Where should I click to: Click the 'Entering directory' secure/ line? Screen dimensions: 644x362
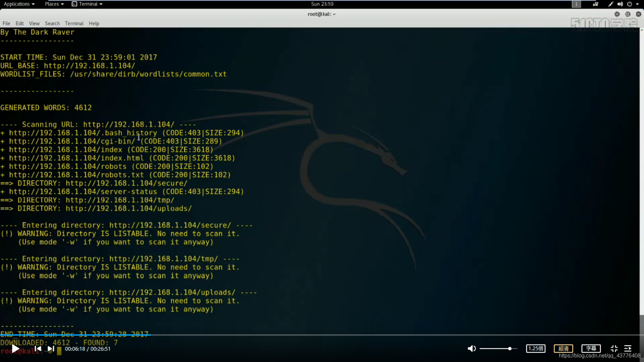pyautogui.click(x=126, y=225)
